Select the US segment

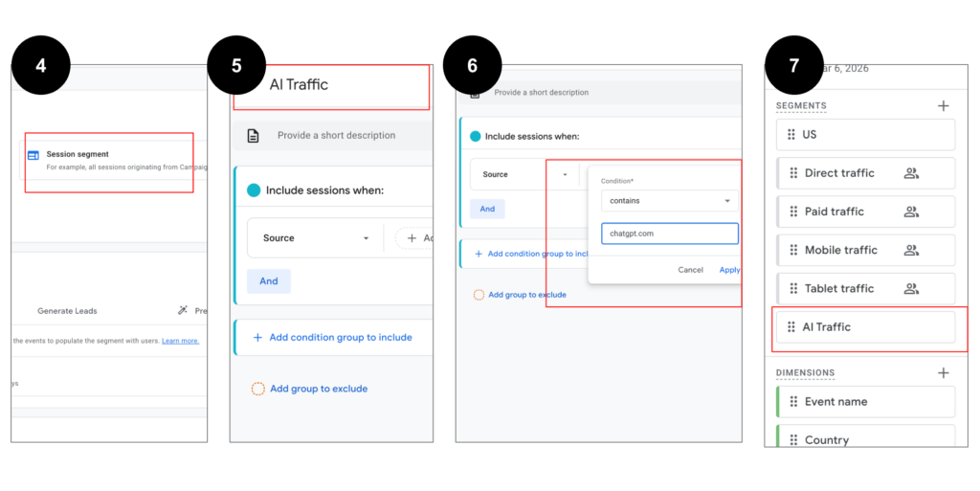tap(865, 135)
